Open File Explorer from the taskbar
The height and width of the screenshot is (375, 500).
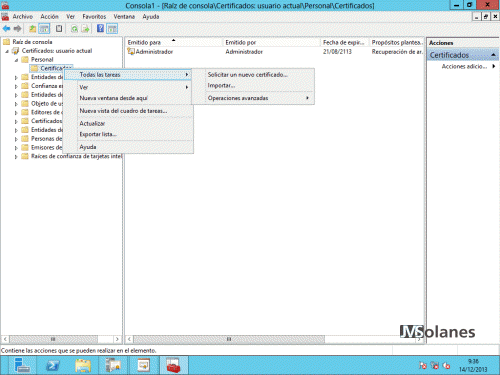point(83,365)
